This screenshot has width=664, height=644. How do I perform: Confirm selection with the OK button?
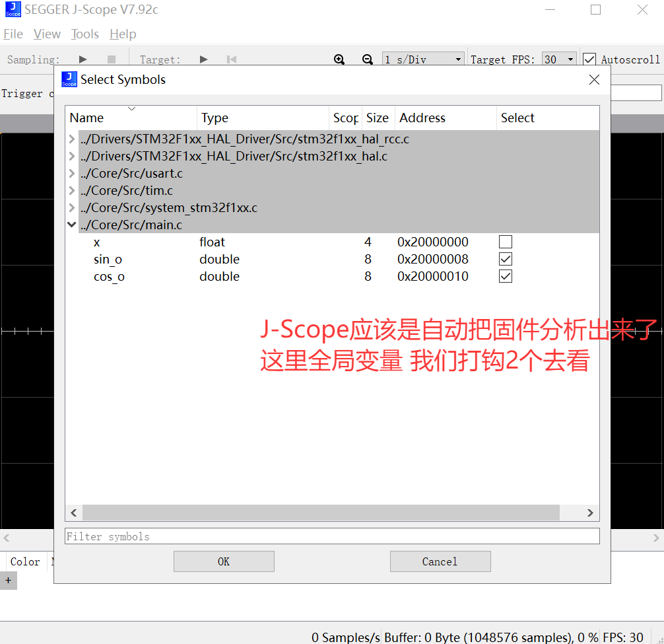(224, 561)
